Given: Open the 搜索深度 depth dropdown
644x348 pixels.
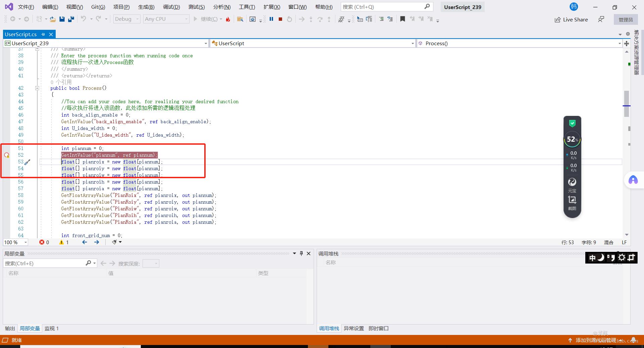Looking at the screenshot, I should click(x=151, y=263).
